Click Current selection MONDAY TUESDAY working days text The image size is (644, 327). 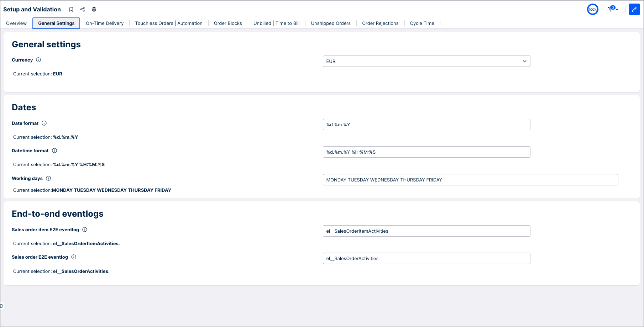pyautogui.click(x=92, y=190)
